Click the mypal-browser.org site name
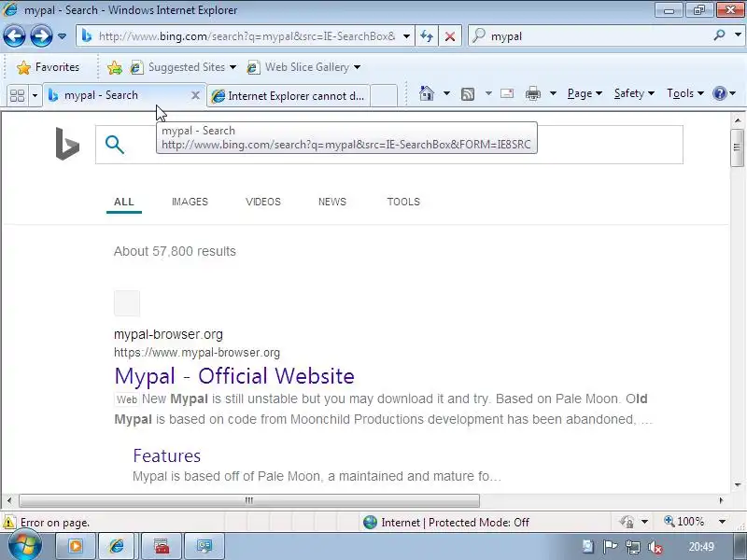 [x=168, y=334]
